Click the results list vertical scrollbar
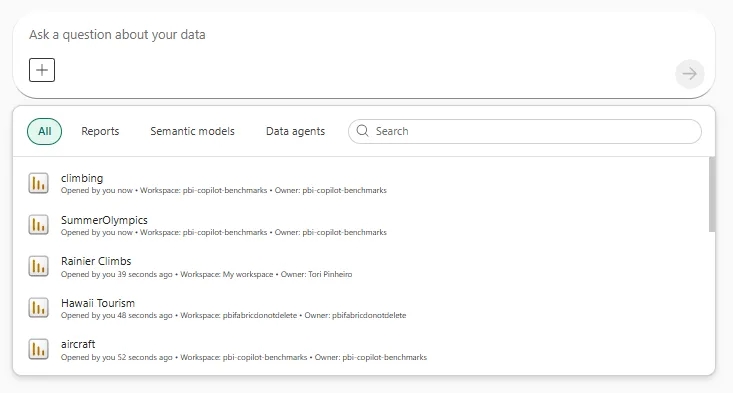733x393 pixels. [711, 194]
